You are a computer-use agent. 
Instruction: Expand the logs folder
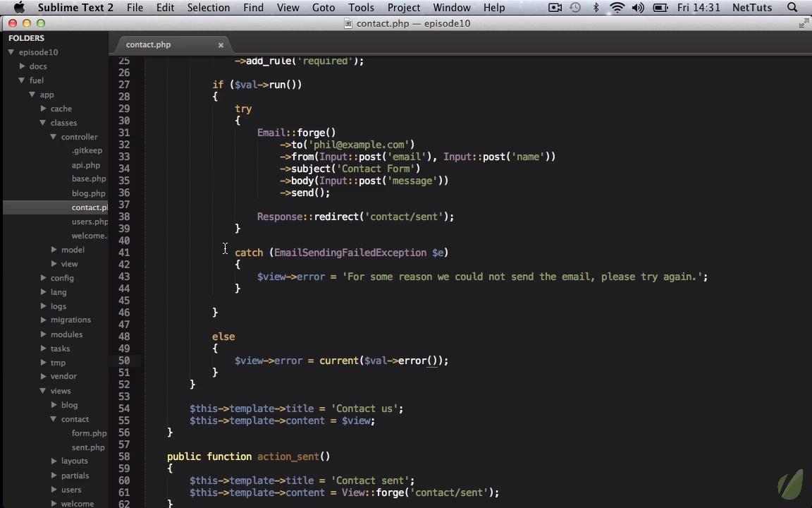click(x=44, y=306)
